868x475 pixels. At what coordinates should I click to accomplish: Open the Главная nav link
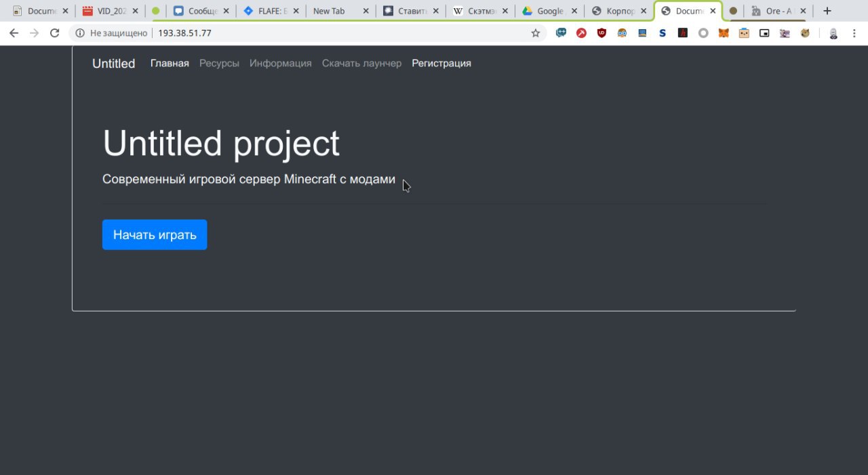[x=170, y=63]
